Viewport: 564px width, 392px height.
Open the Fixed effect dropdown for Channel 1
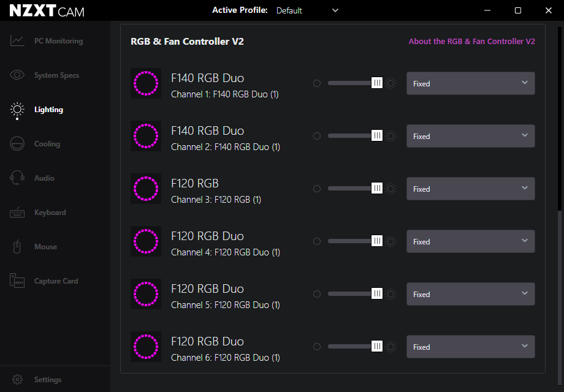coord(470,83)
